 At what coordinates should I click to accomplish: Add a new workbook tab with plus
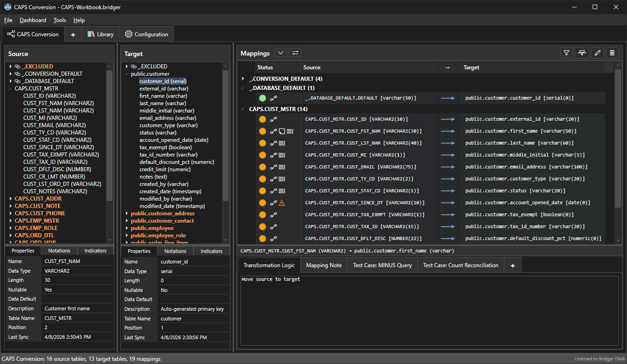click(x=73, y=34)
